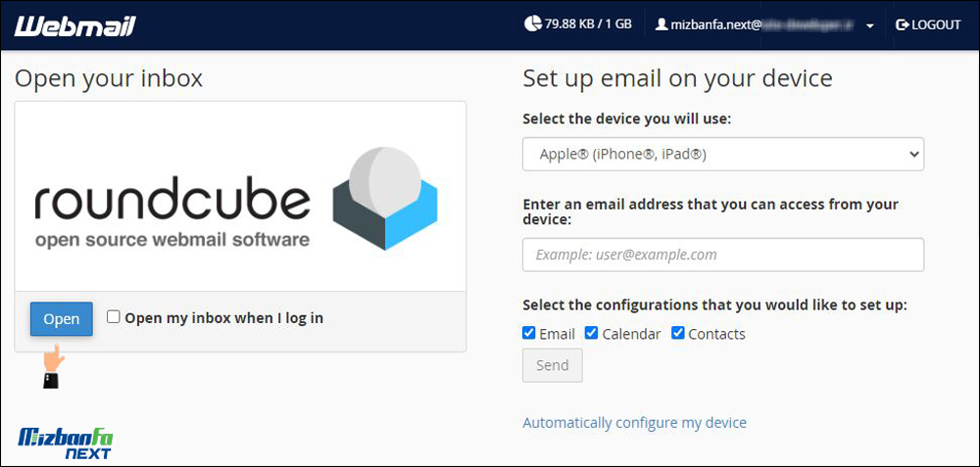This screenshot has height=467, width=980.
Task: Click the email address input field
Action: (723, 255)
